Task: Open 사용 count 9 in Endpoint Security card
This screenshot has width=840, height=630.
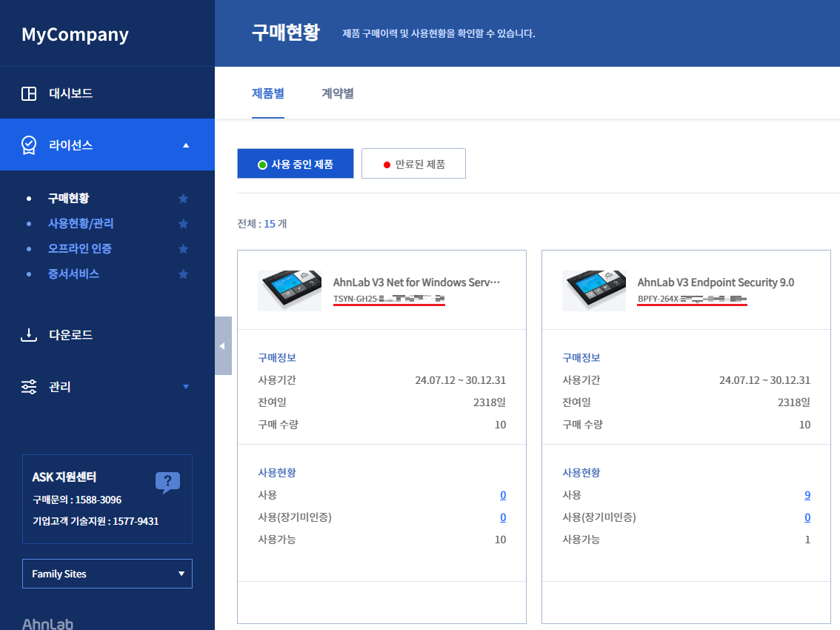Action: point(807,495)
